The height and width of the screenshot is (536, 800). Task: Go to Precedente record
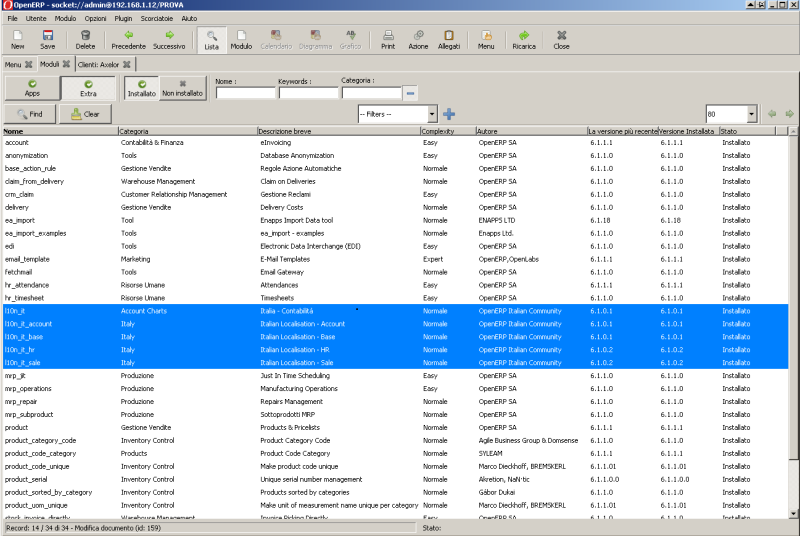pyautogui.click(x=129, y=40)
